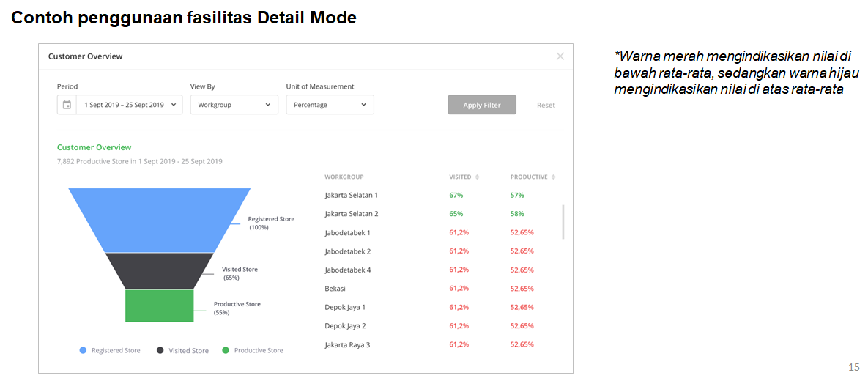868x381 pixels.
Task: Click the table vertical scrollbar
Action: click(563, 221)
